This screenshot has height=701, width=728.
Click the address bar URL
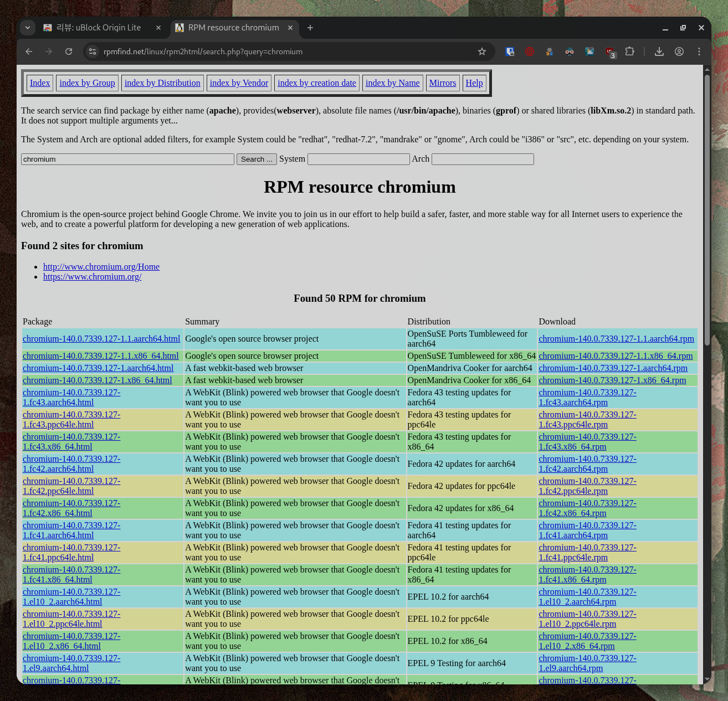tap(203, 51)
